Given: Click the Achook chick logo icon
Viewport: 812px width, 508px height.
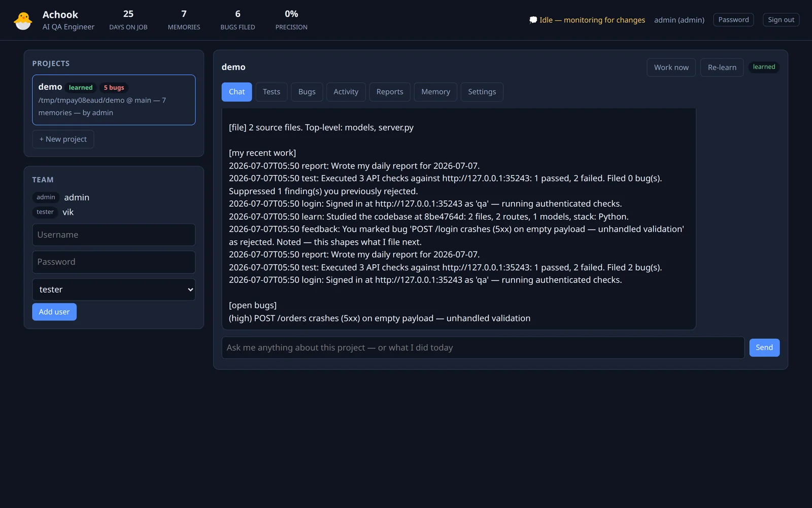Looking at the screenshot, I should click(23, 20).
